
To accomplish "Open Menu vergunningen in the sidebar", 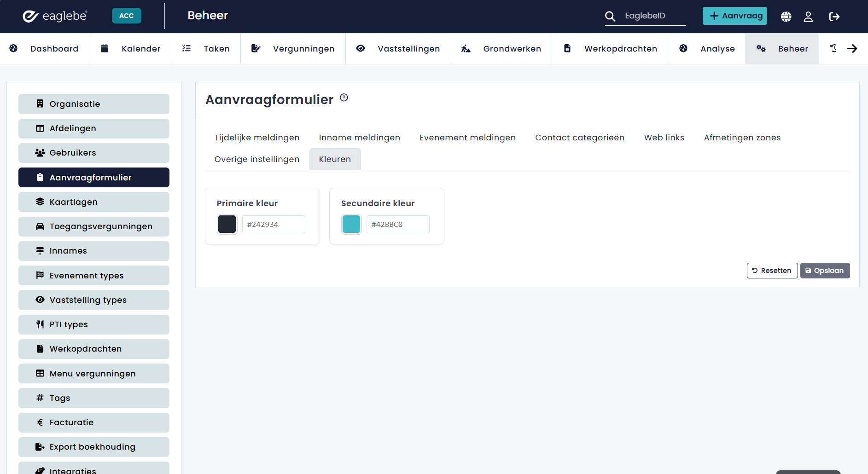I will [94, 373].
